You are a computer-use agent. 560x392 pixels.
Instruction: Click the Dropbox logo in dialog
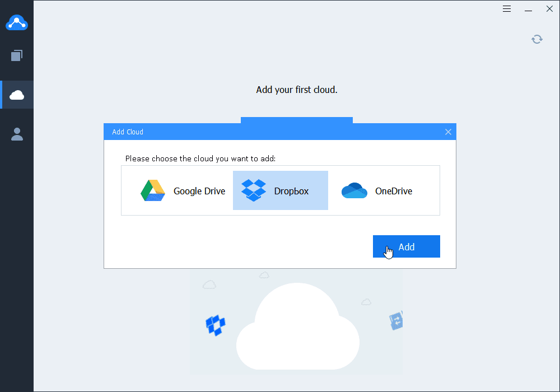(x=254, y=190)
